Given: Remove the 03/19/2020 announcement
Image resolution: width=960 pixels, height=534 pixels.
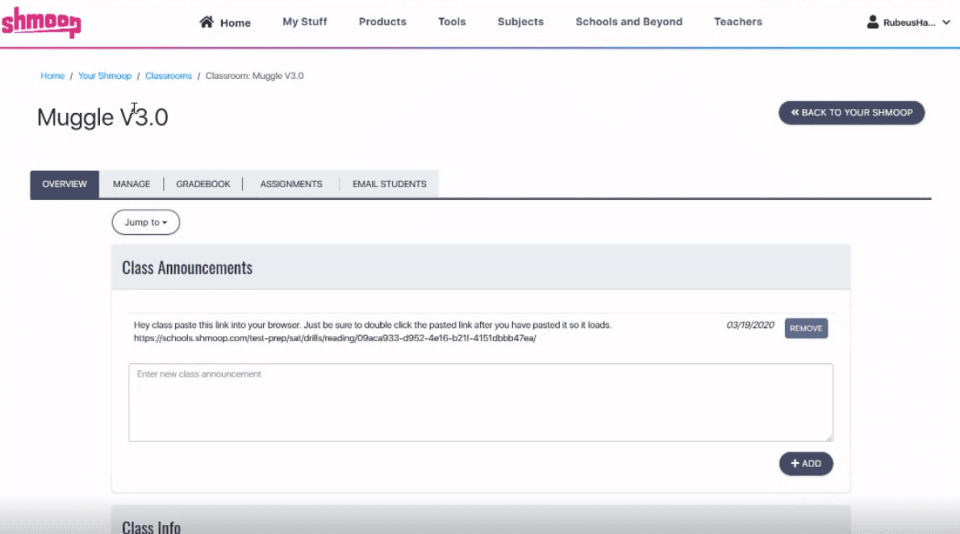Looking at the screenshot, I should point(806,328).
